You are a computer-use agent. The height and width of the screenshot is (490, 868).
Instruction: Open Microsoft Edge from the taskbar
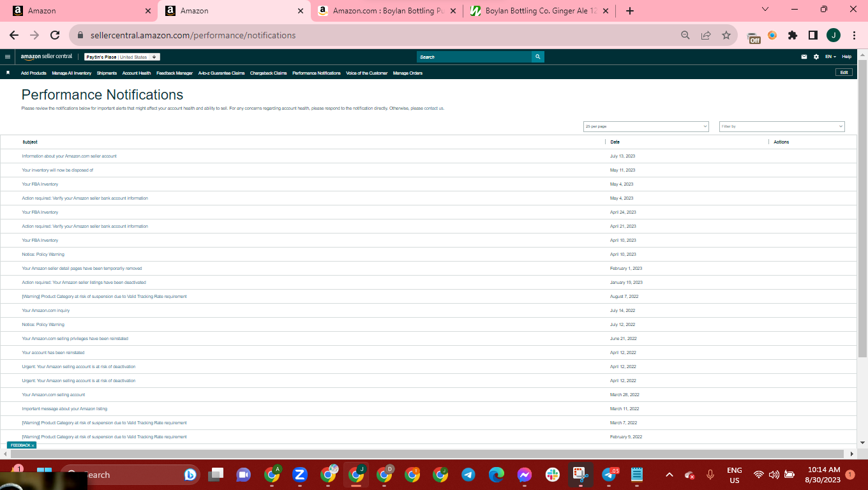(497, 475)
